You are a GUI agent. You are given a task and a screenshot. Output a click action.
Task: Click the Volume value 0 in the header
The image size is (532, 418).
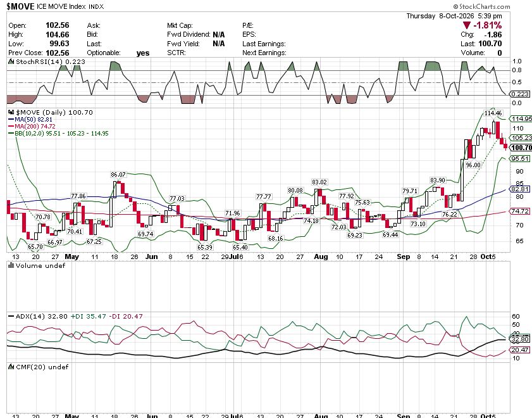(500, 53)
